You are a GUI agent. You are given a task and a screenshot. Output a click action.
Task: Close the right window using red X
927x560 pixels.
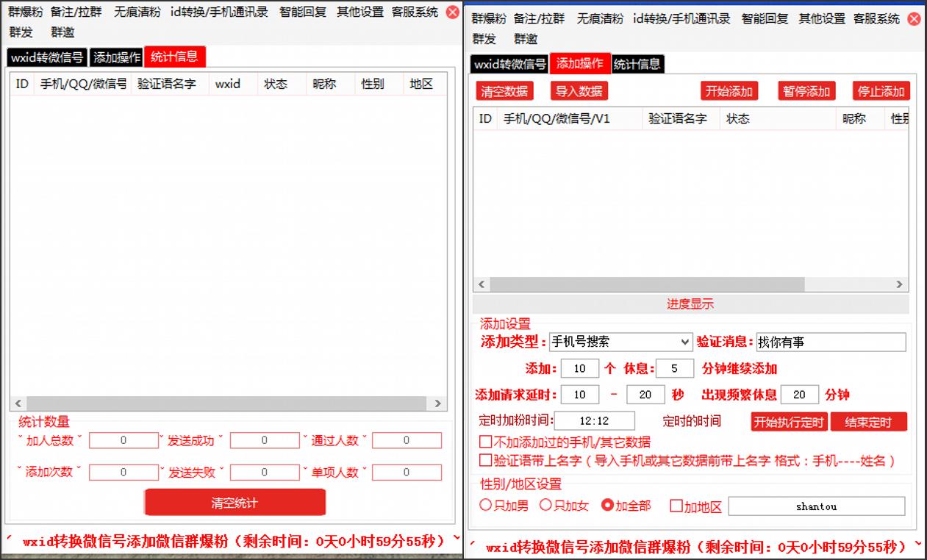[x=914, y=19]
